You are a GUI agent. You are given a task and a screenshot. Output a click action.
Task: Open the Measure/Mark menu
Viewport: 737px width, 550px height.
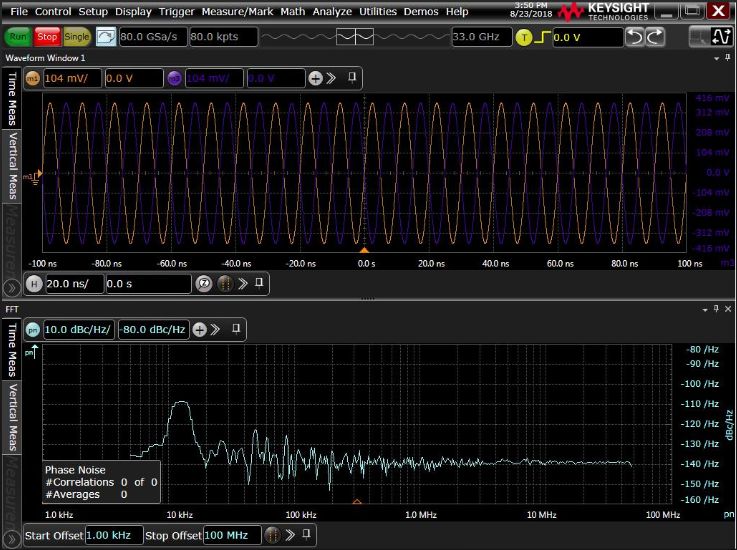click(236, 11)
